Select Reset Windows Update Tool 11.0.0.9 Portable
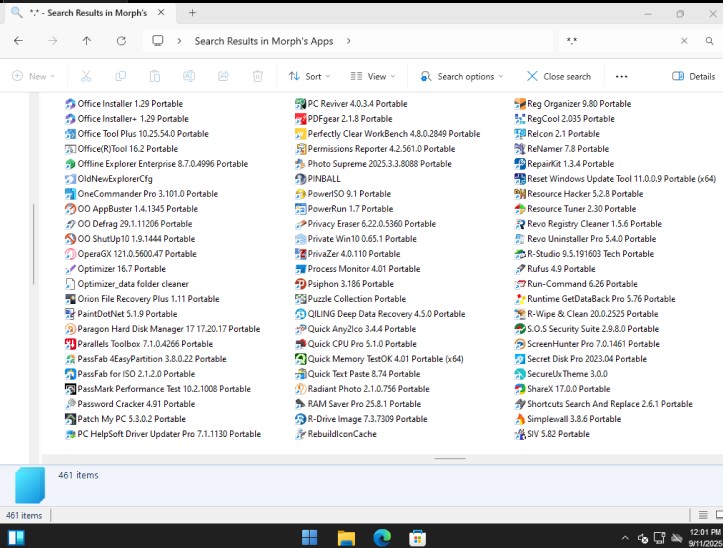This screenshot has height=548, width=723. click(615, 179)
